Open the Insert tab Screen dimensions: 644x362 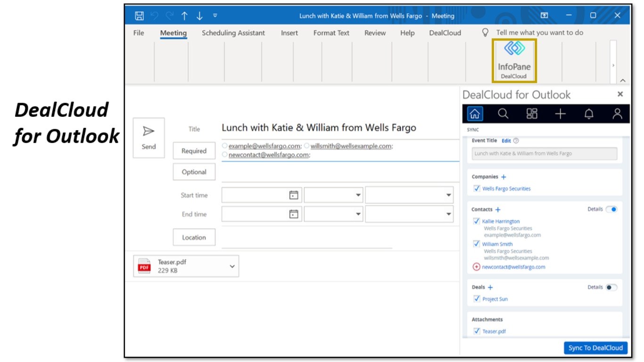[x=289, y=33]
